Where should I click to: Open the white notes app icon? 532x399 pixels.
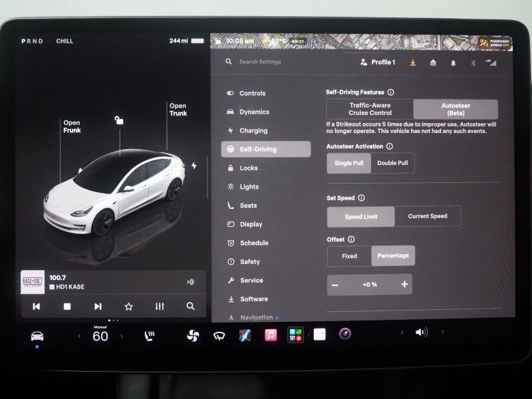click(x=319, y=334)
